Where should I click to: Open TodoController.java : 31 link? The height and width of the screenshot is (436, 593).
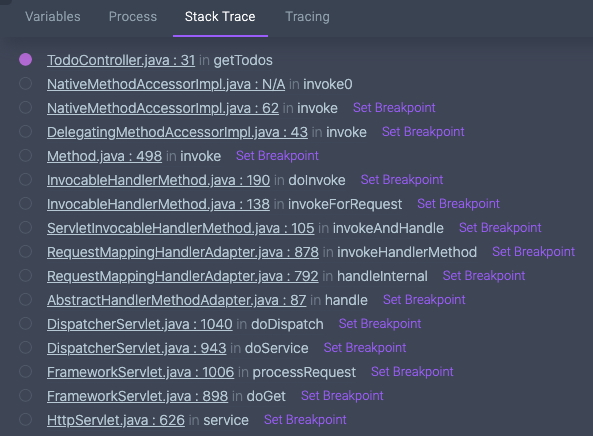pyautogui.click(x=121, y=60)
